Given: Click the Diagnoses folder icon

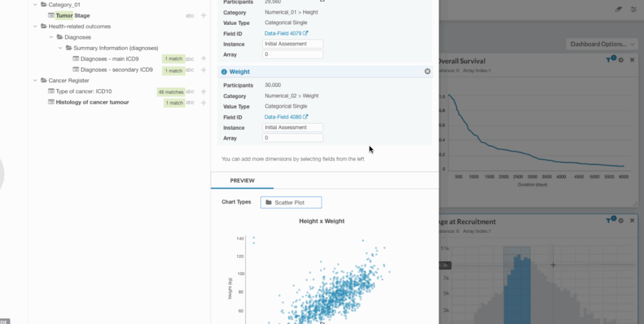Looking at the screenshot, I should click(x=59, y=37).
